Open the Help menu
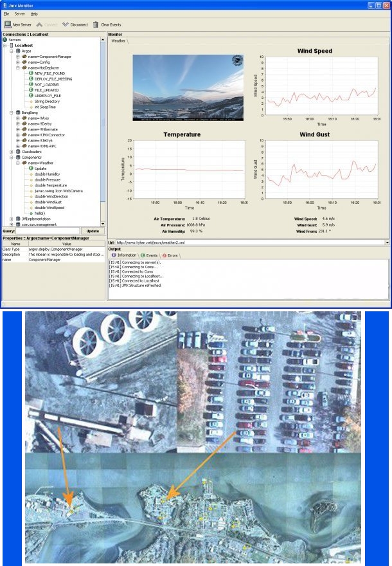392x566 pixels. (34, 13)
